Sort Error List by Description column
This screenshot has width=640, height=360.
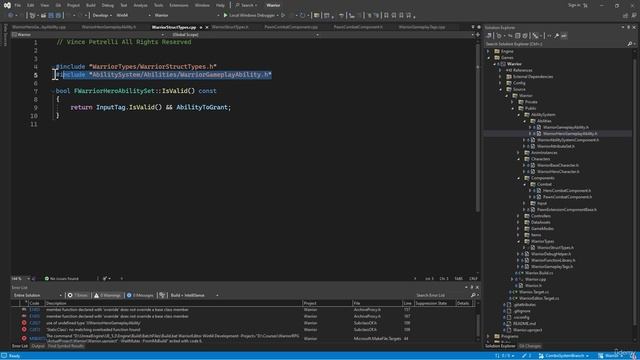[56, 303]
